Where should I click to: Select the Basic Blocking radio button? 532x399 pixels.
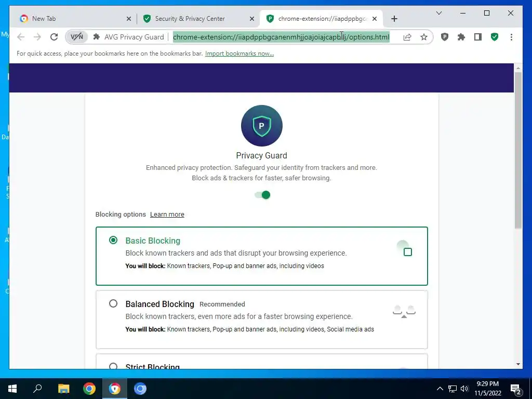[x=113, y=240]
